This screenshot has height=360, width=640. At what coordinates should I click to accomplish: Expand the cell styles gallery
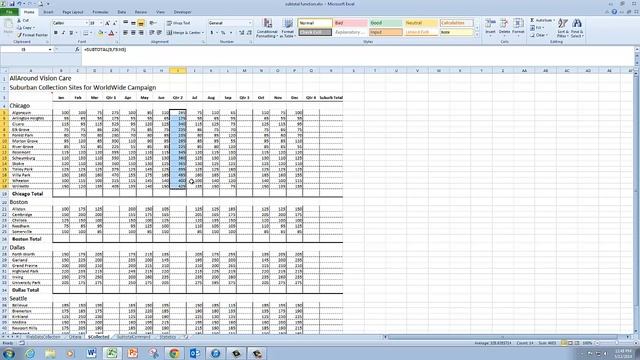tap(477, 36)
